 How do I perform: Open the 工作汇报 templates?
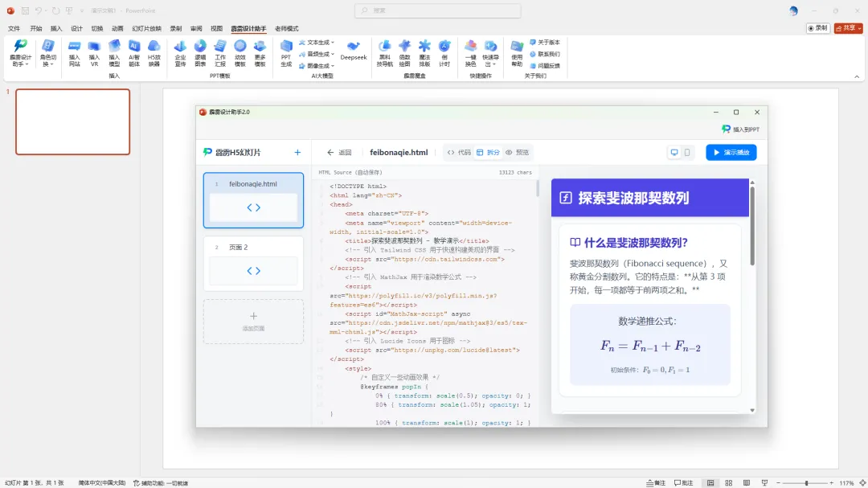(x=220, y=53)
